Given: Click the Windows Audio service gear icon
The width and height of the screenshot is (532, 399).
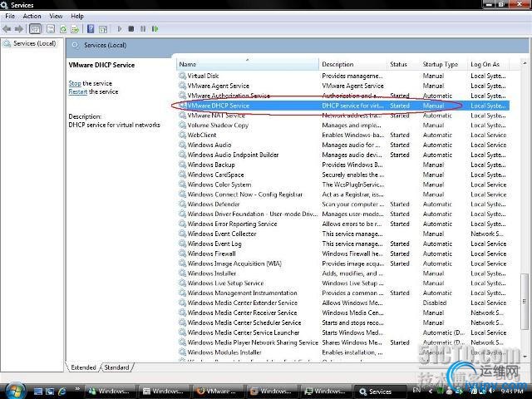Looking at the screenshot, I should [x=182, y=145].
